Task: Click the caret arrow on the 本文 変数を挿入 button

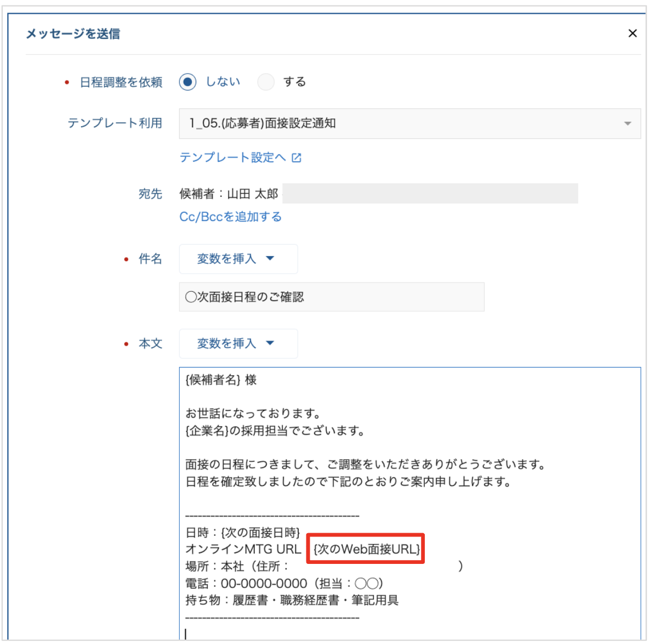Action: 270,343
